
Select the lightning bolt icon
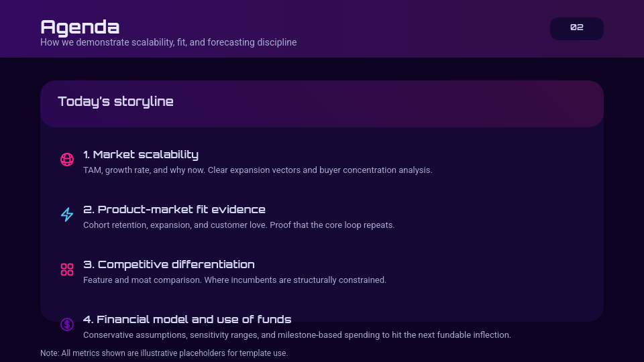[67, 215]
